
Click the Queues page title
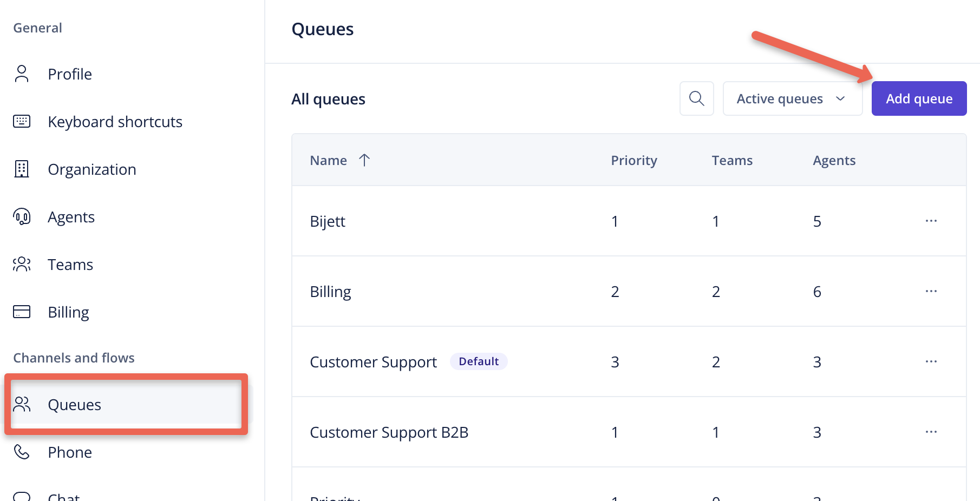[323, 29]
